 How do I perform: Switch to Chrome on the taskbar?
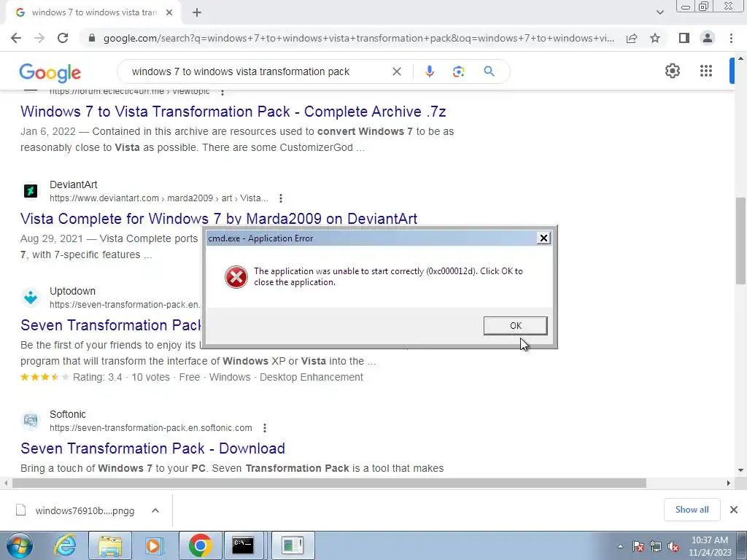200,545
